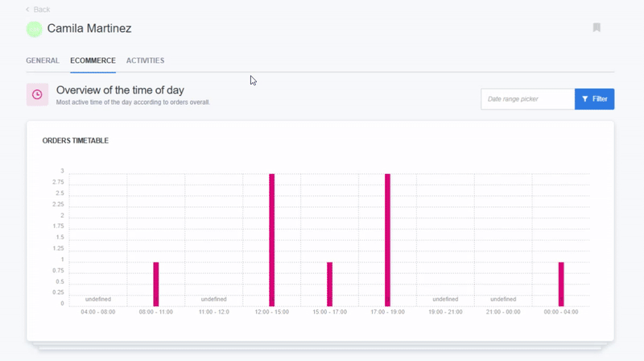
Task: Toggle the bookmark icon for this profile
Action: point(597,27)
